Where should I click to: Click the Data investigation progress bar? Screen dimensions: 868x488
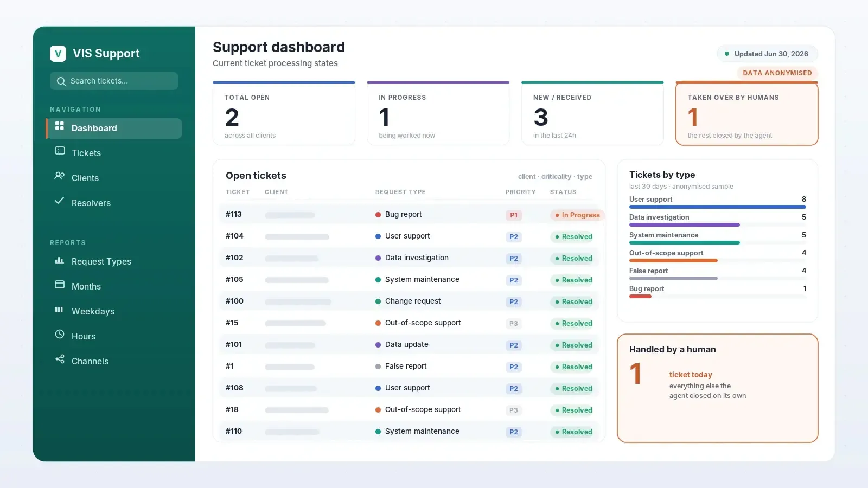(718, 224)
